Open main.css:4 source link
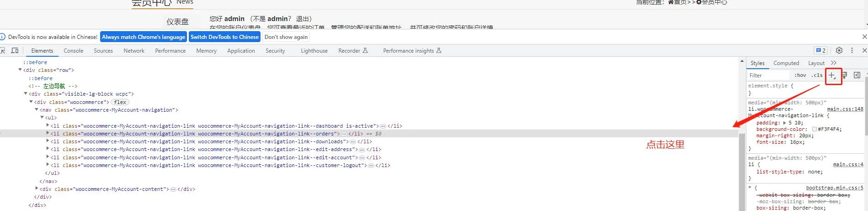 tap(848, 164)
